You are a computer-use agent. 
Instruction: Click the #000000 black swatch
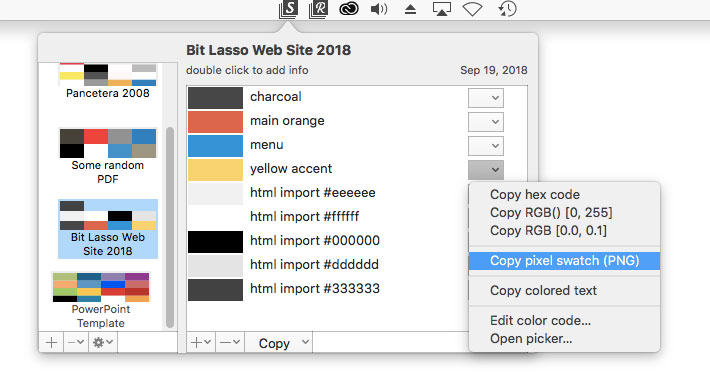pos(216,242)
